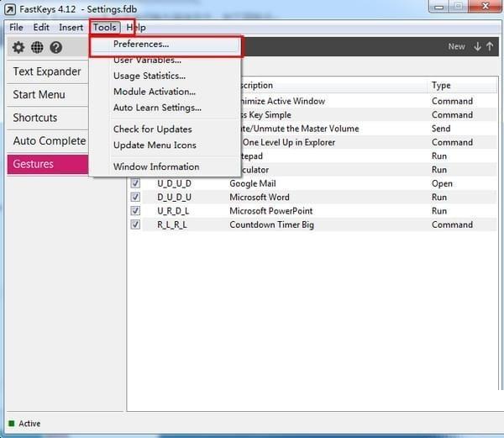
Task: Open the help question mark icon
Action: click(x=56, y=48)
